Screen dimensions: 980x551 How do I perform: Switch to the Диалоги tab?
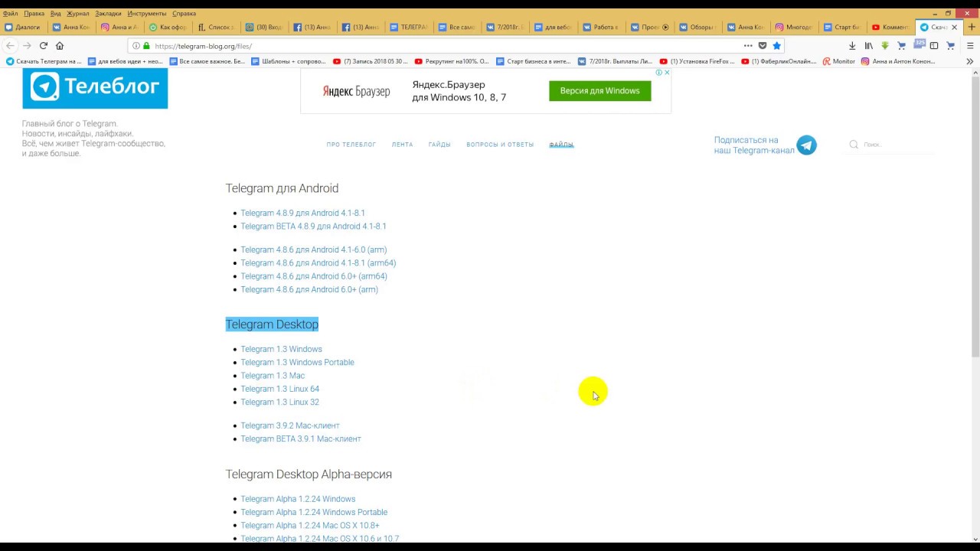point(24,27)
